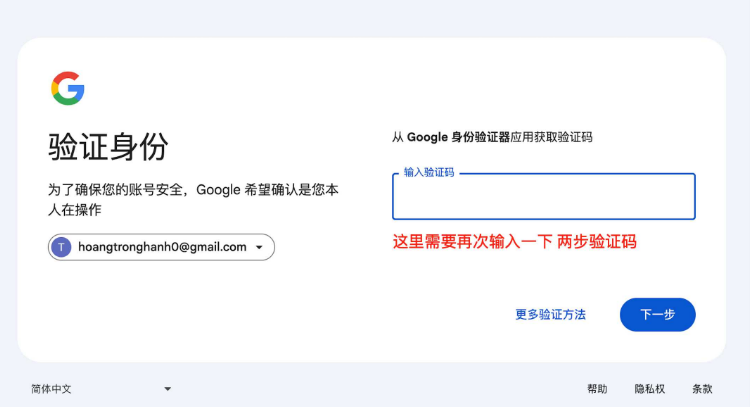This screenshot has width=750, height=407.
Task: Click the red 两步验证码 annotation text
Action: 597,242
